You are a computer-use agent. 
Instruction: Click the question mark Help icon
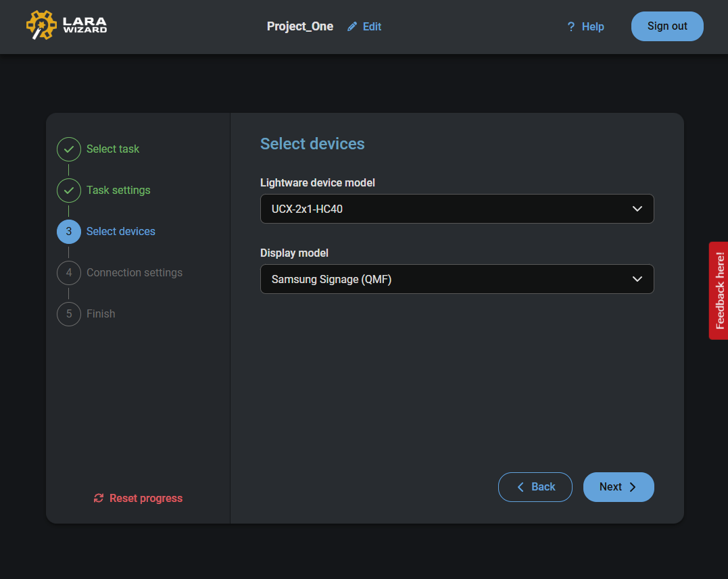point(571,27)
